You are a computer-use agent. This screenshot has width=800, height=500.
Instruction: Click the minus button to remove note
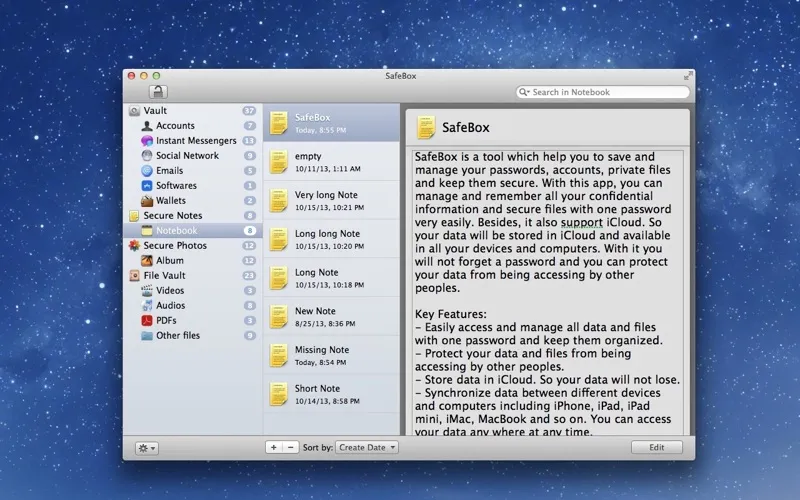point(290,447)
